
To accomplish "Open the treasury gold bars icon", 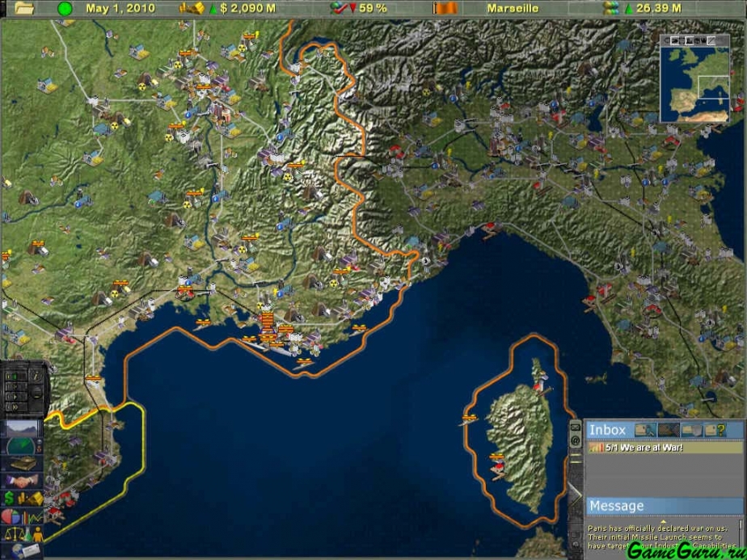I will pos(192,8).
